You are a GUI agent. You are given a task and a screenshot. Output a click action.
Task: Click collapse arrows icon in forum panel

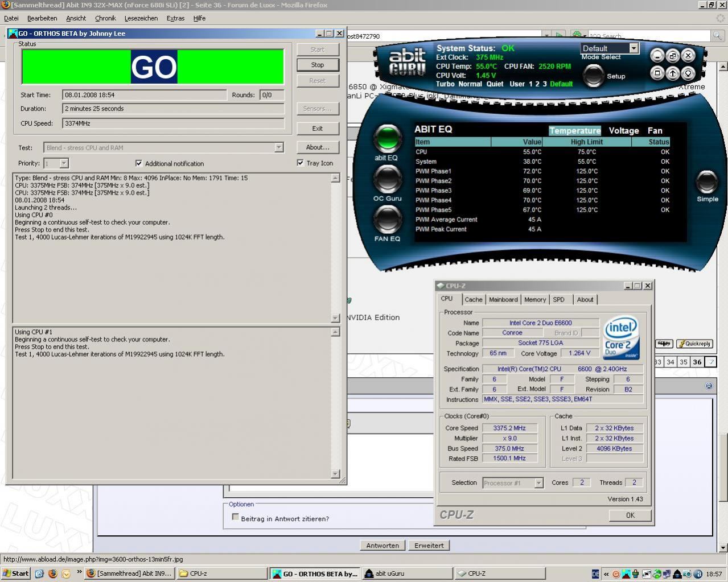point(709,385)
